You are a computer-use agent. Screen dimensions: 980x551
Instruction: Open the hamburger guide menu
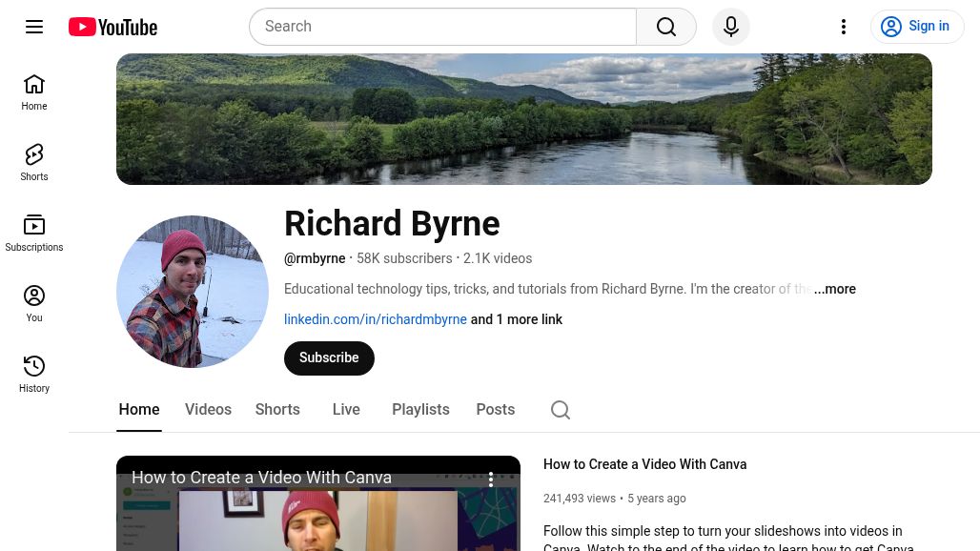34,27
